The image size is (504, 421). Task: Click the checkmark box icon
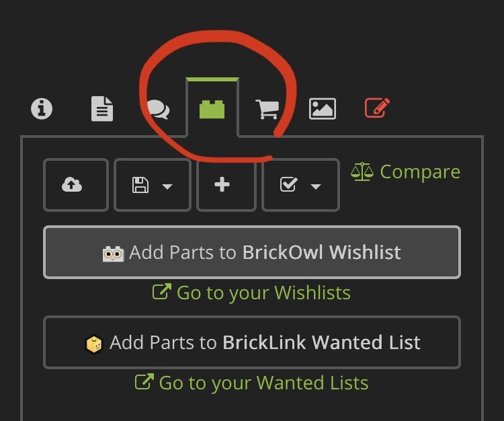(x=289, y=184)
